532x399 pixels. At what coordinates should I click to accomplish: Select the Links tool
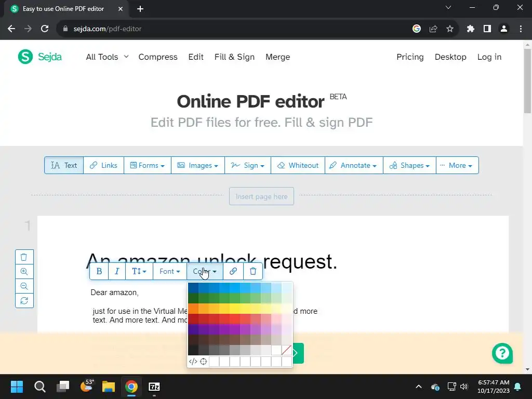103,165
